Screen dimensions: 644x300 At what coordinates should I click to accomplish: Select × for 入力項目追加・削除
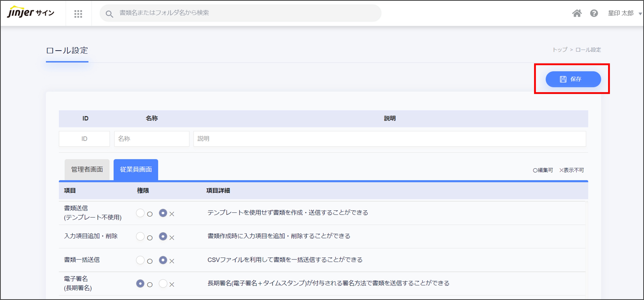pos(163,236)
